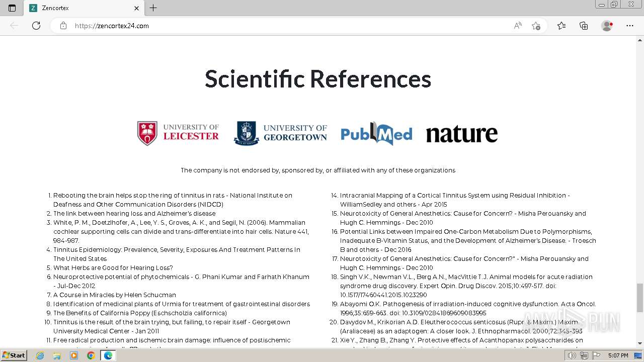Open the user profile icon
The image size is (644, 362).
607,26
